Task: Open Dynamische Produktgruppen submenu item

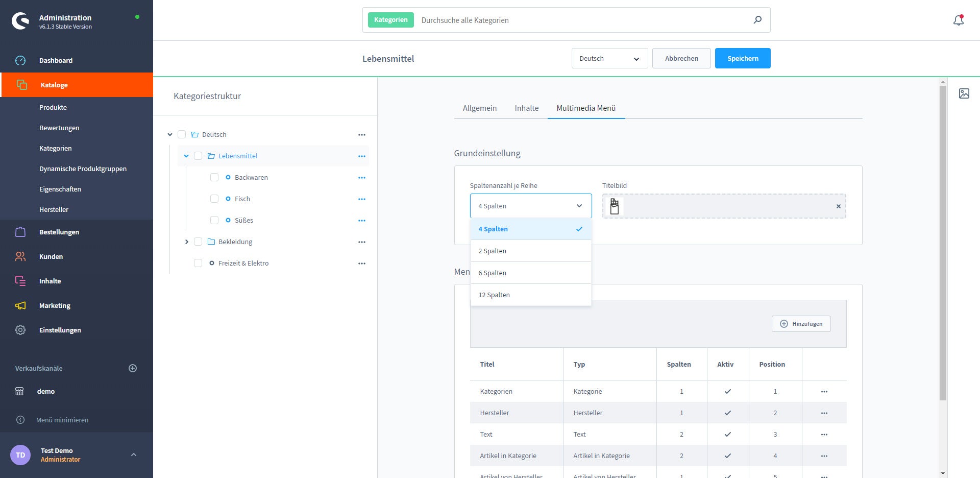Action: 83,169
